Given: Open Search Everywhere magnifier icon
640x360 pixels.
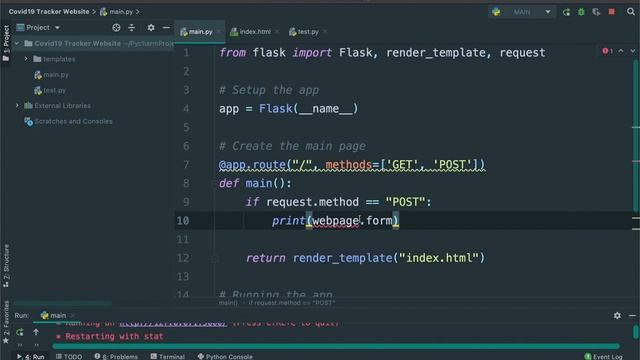Looking at the screenshot, I should point(631,12).
